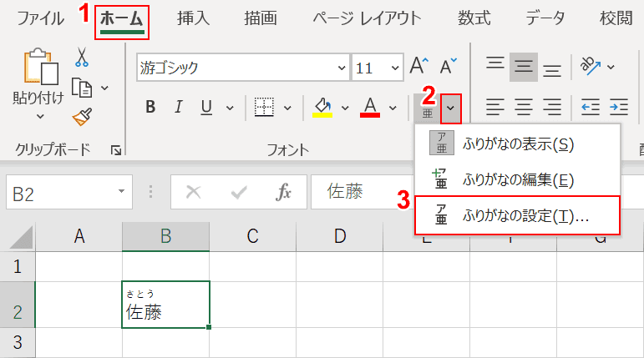Select column A header
The height and width of the screenshot is (358, 644).
pos(79,237)
